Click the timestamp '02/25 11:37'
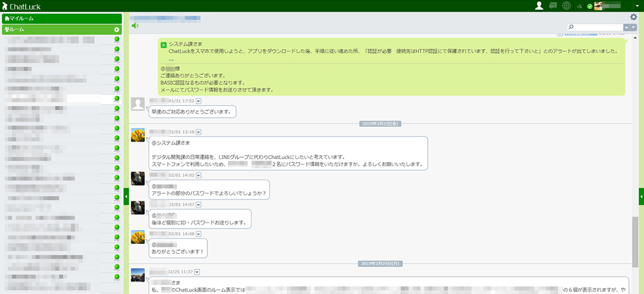 click(182, 271)
